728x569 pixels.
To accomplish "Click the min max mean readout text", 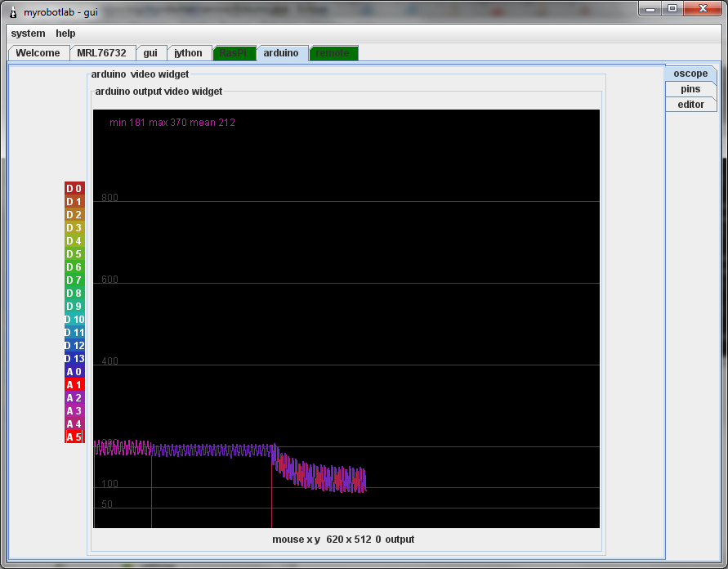I will [x=172, y=123].
